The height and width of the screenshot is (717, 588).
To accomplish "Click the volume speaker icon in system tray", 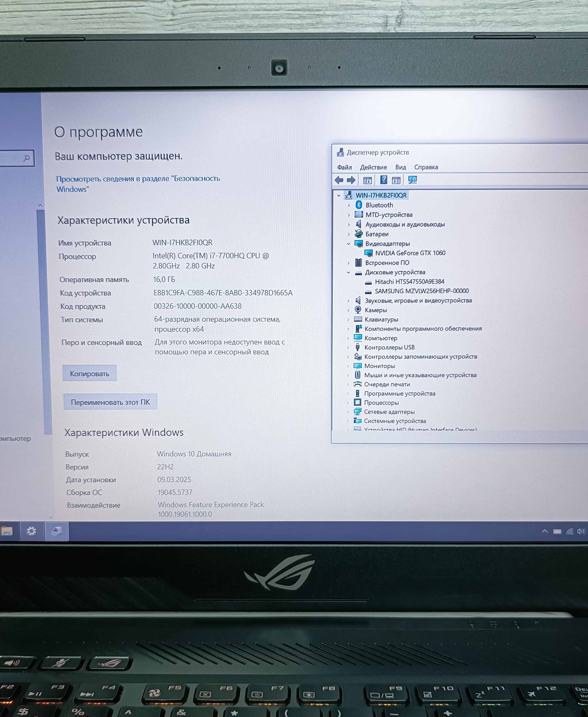I will point(581,531).
